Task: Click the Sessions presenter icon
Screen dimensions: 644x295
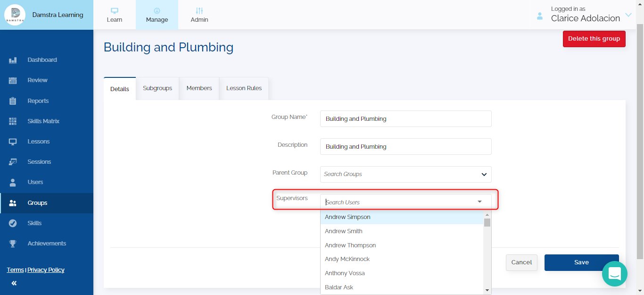Action: (13, 162)
